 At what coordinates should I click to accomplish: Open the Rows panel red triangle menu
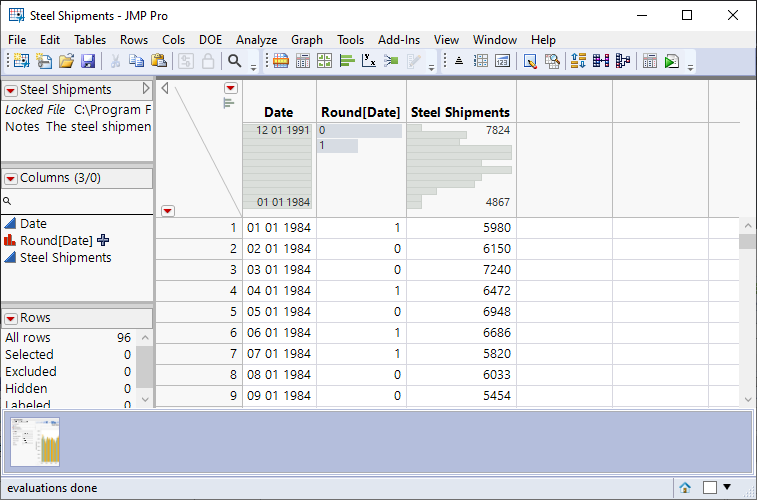click(11, 319)
